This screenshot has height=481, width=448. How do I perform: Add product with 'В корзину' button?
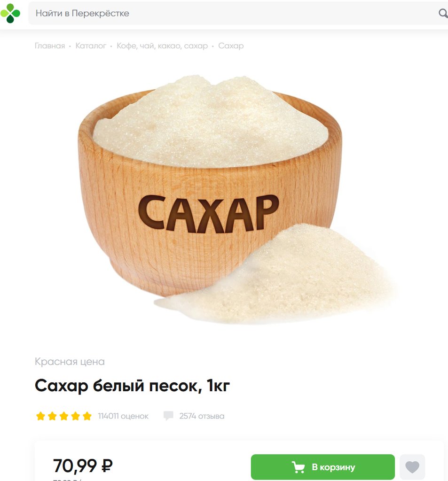(x=322, y=467)
